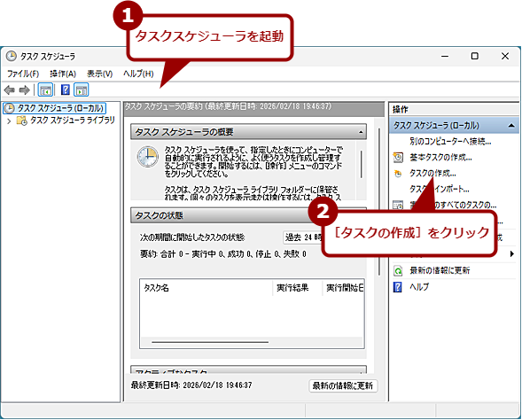Click the 実行開始 column header
This screenshot has width=522, height=420.
(x=343, y=288)
